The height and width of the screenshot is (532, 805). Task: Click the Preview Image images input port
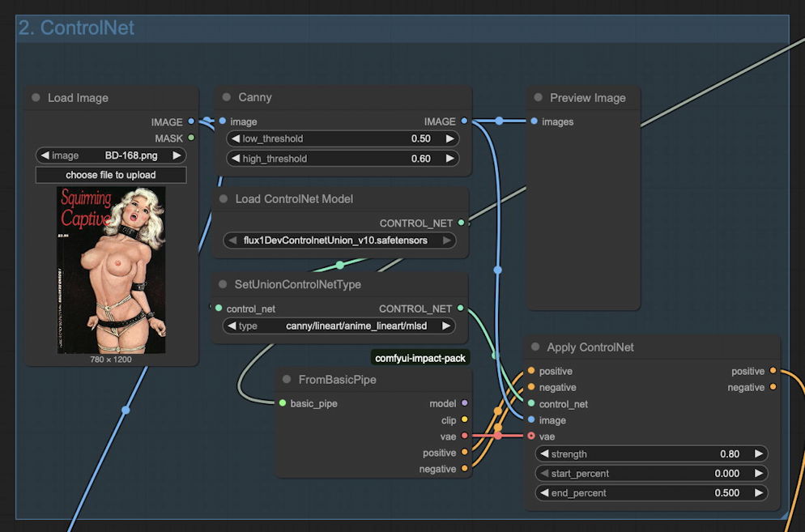(534, 121)
